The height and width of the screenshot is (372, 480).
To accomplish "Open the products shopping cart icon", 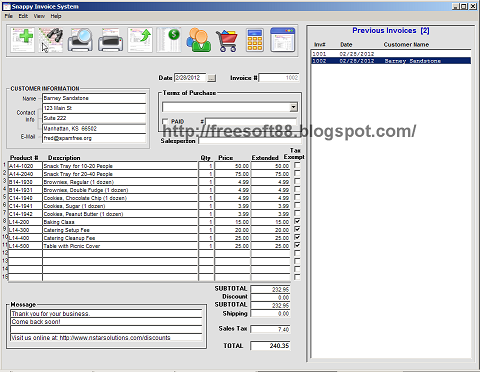I will point(227,41).
